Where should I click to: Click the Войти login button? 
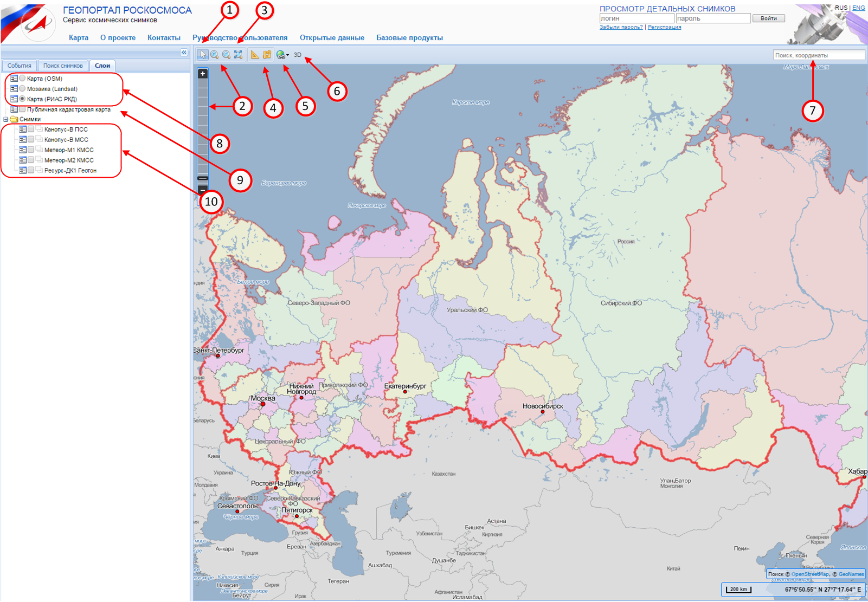tap(768, 18)
